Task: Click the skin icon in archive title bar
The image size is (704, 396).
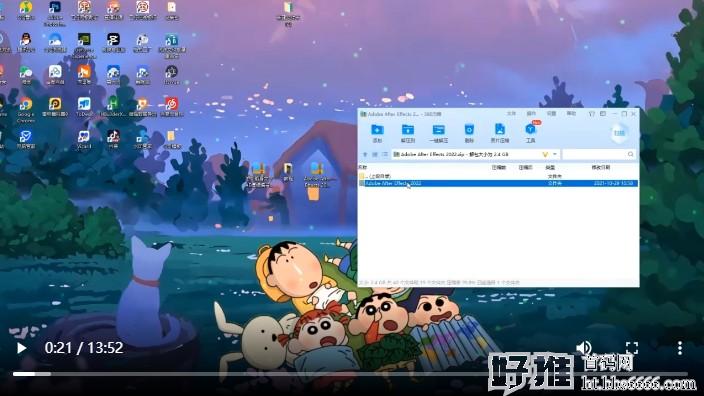Action: (592, 114)
